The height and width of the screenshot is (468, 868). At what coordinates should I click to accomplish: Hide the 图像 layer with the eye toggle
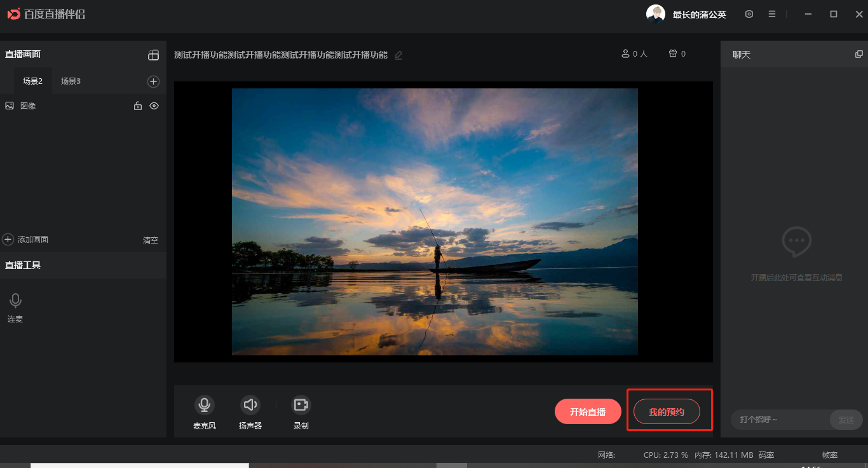(154, 106)
